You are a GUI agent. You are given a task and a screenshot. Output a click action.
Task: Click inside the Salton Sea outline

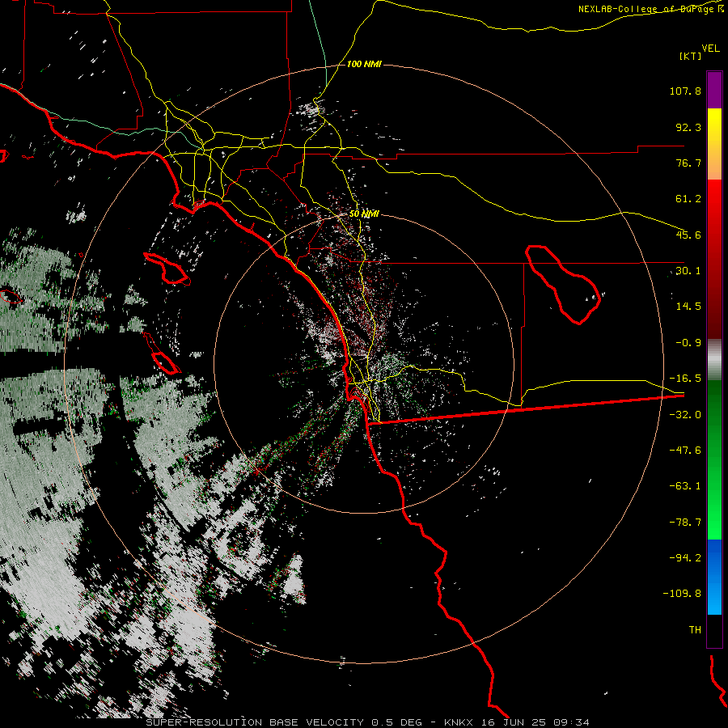(x=564, y=283)
